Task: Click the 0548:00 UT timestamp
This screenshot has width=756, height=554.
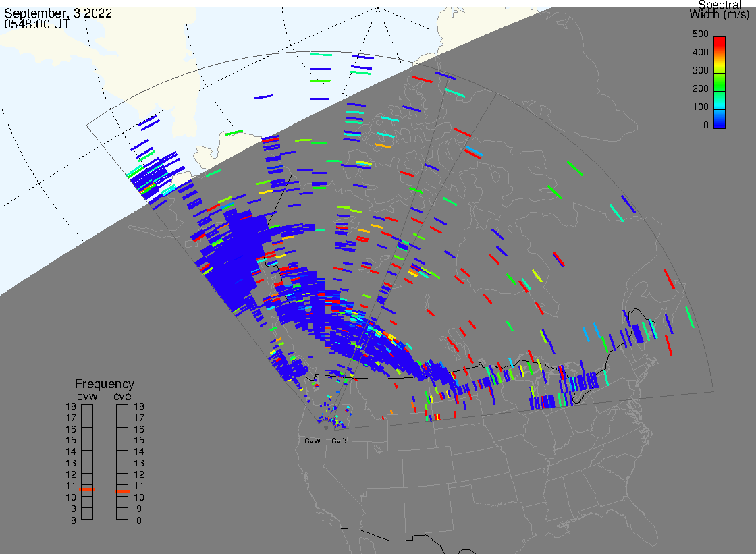Action: [37, 24]
